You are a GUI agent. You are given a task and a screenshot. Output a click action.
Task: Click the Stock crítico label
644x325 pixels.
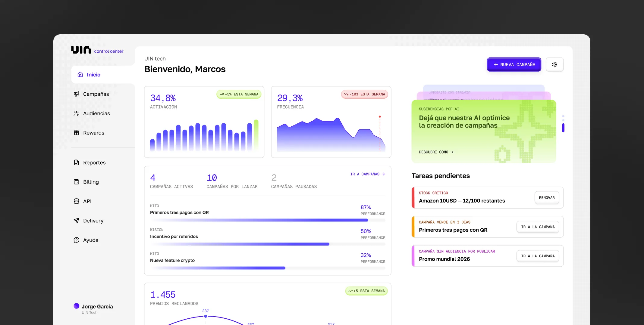[433, 193]
